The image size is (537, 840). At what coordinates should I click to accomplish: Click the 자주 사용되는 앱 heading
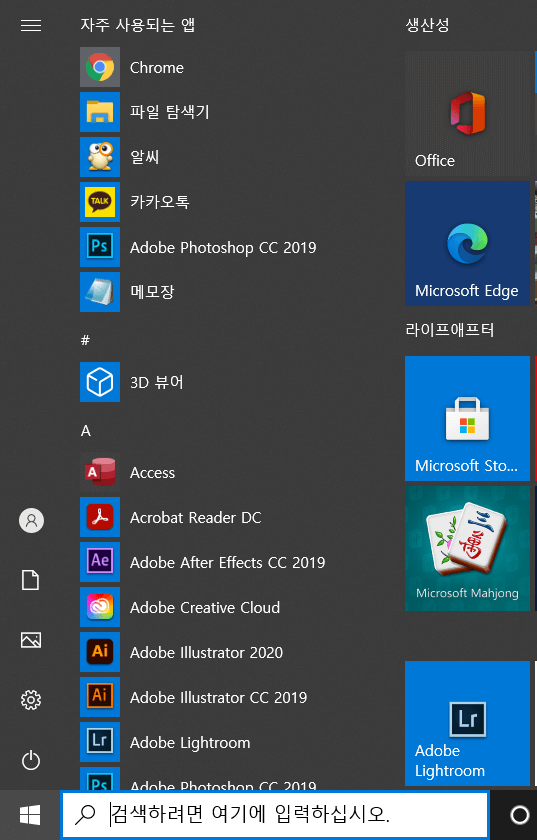138,25
